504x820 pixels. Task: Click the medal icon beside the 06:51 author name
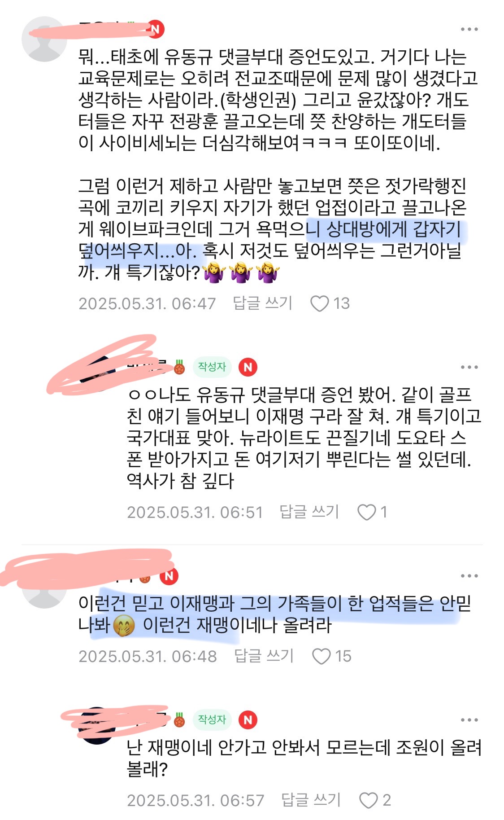click(x=179, y=367)
